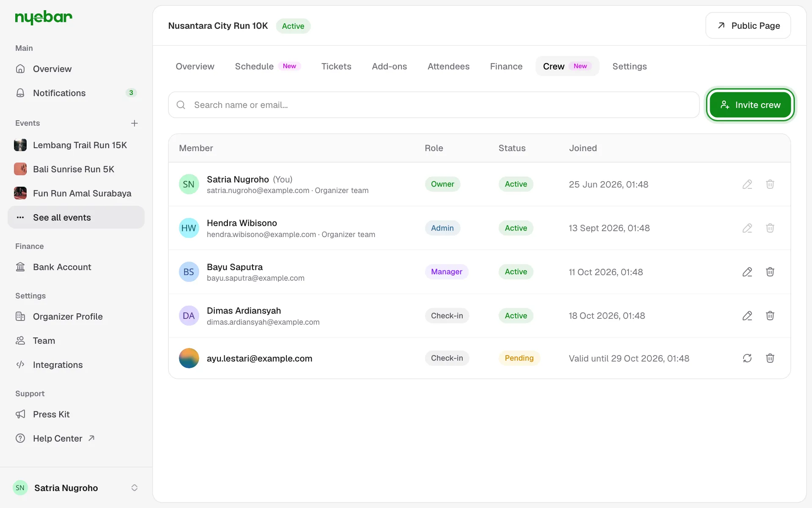
Task: Go to sidebar Overview
Action: [x=76, y=69]
